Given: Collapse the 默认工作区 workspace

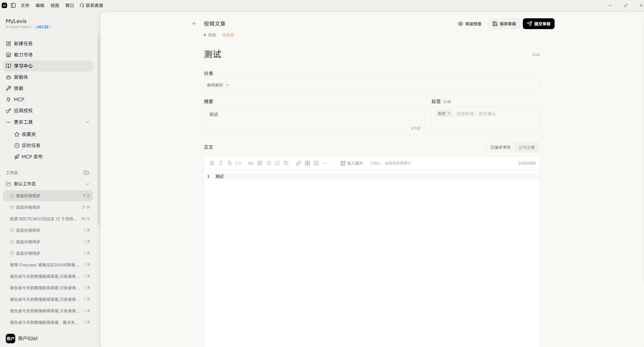Looking at the screenshot, I should tap(88, 184).
